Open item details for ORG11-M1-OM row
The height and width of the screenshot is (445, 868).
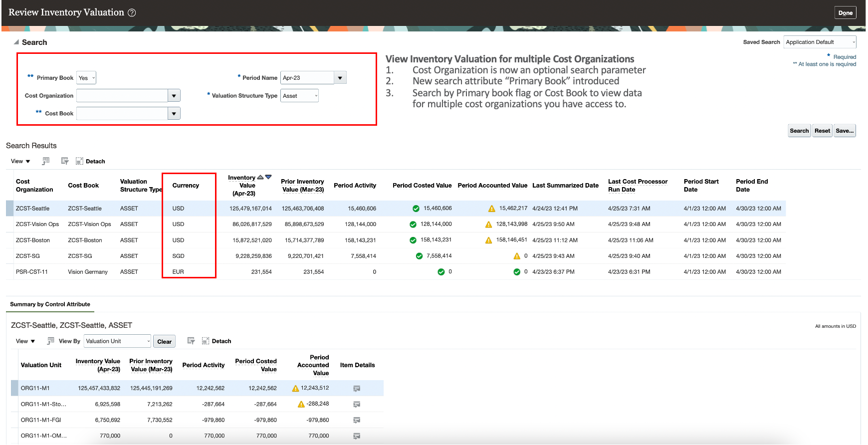[x=357, y=436]
